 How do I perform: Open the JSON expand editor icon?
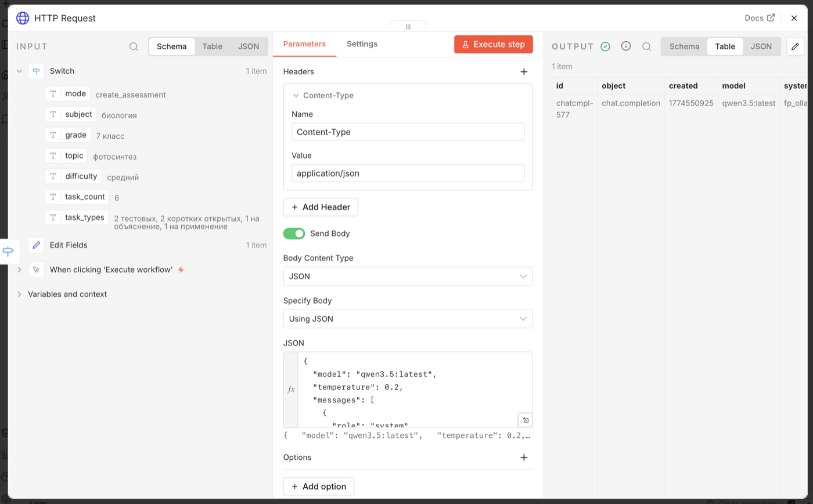(x=525, y=420)
